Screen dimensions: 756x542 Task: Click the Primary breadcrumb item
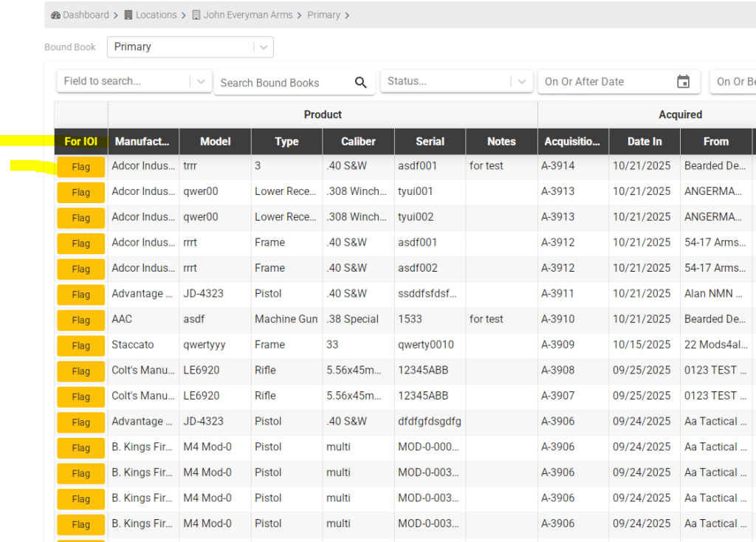323,15
